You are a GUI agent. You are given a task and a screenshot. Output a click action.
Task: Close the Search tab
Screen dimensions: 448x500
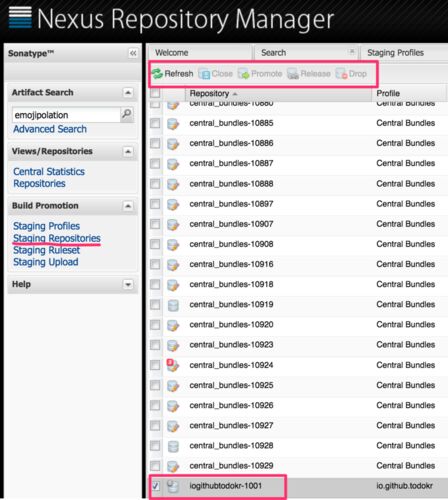pyautogui.click(x=351, y=52)
